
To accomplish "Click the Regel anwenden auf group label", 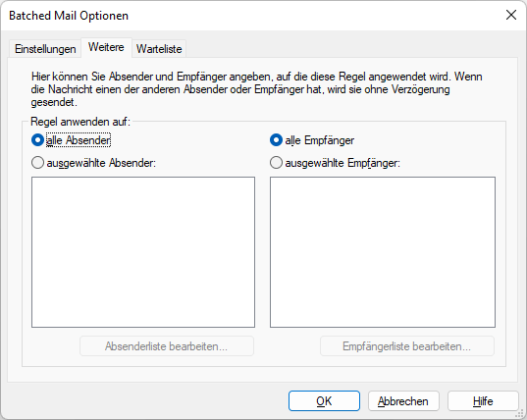I will (x=80, y=122).
